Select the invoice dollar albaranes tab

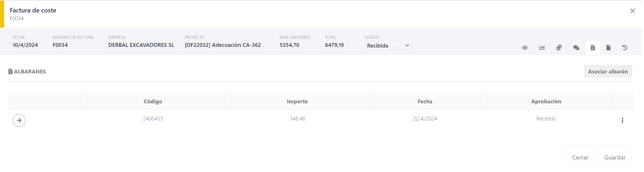click(x=593, y=48)
